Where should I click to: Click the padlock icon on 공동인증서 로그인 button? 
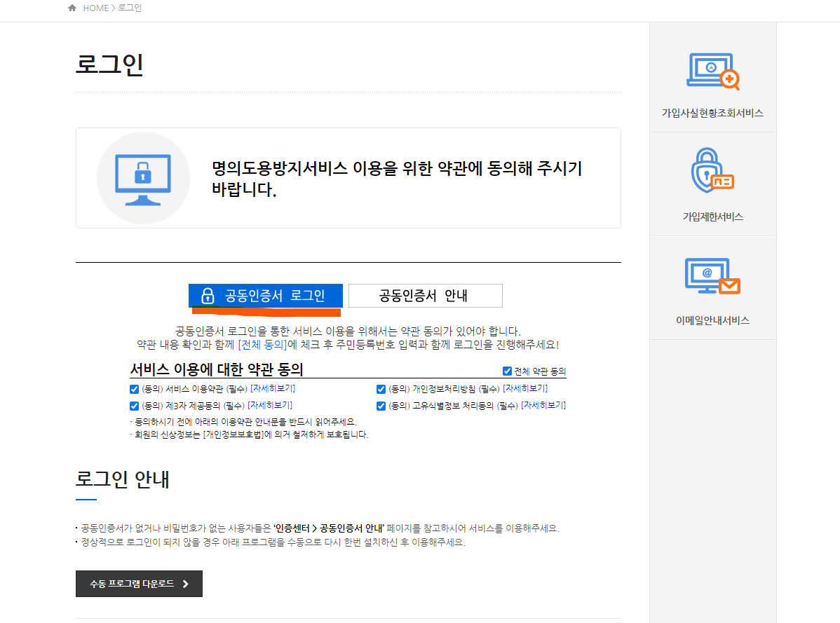[x=207, y=295]
